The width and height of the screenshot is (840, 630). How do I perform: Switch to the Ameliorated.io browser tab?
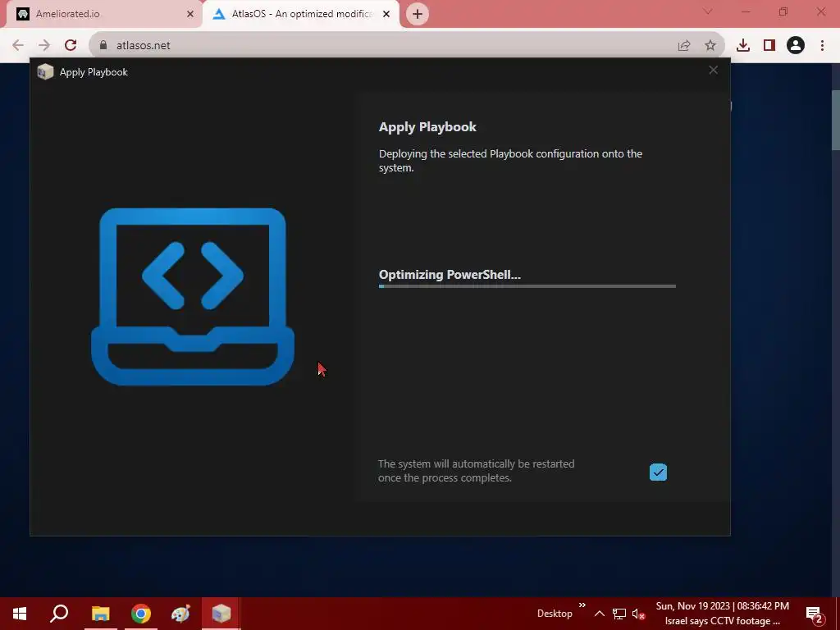click(x=101, y=14)
